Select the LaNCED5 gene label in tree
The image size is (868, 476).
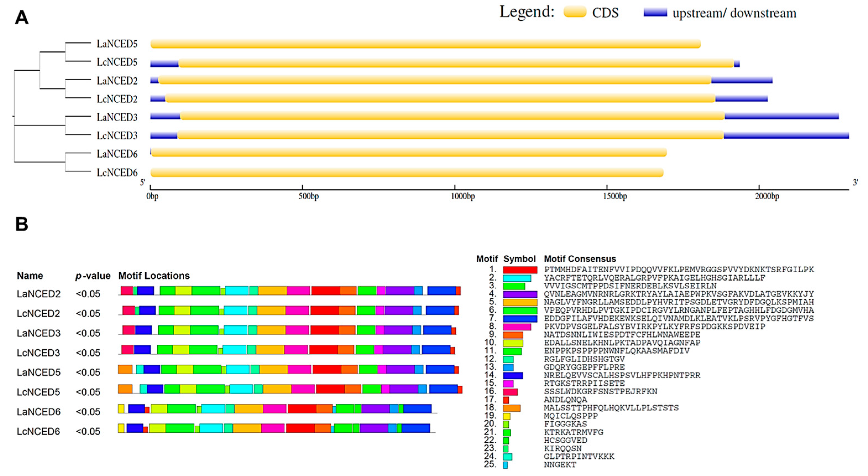coord(117,44)
